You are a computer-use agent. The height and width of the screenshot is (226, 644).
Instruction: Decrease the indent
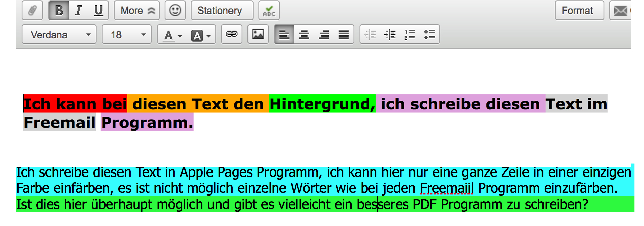click(x=370, y=35)
